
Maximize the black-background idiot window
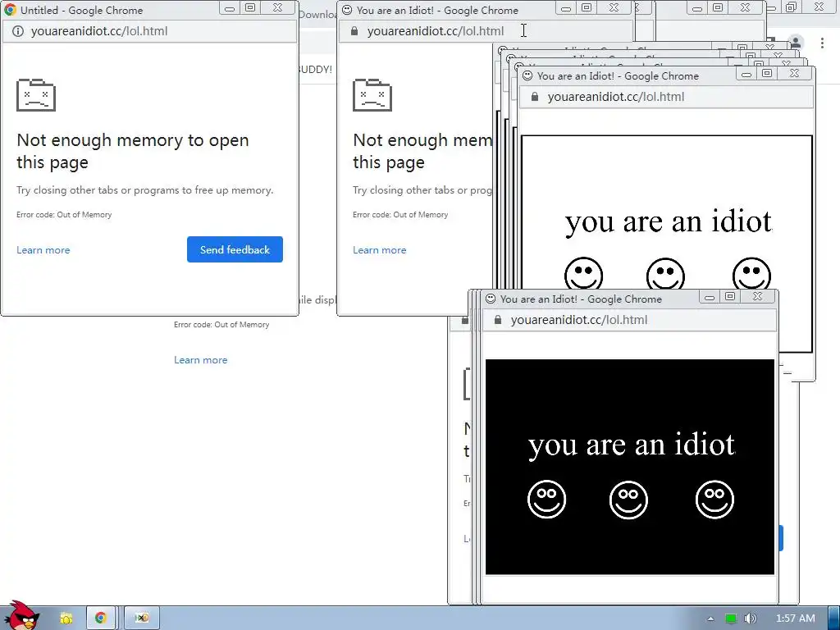730,297
